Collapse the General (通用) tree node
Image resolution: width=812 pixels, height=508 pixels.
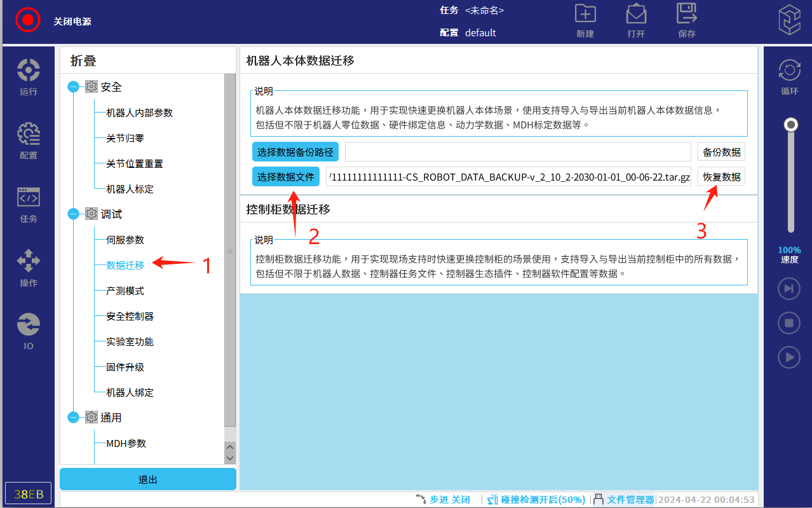[74, 418]
